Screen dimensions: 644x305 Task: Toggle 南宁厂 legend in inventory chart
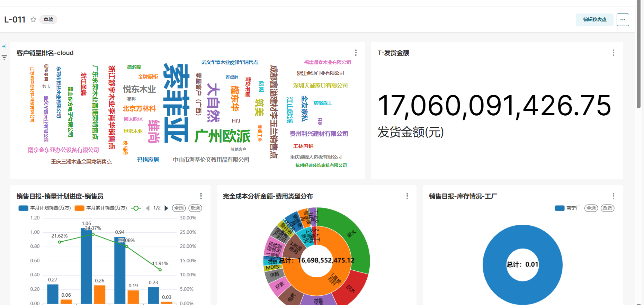568,208
